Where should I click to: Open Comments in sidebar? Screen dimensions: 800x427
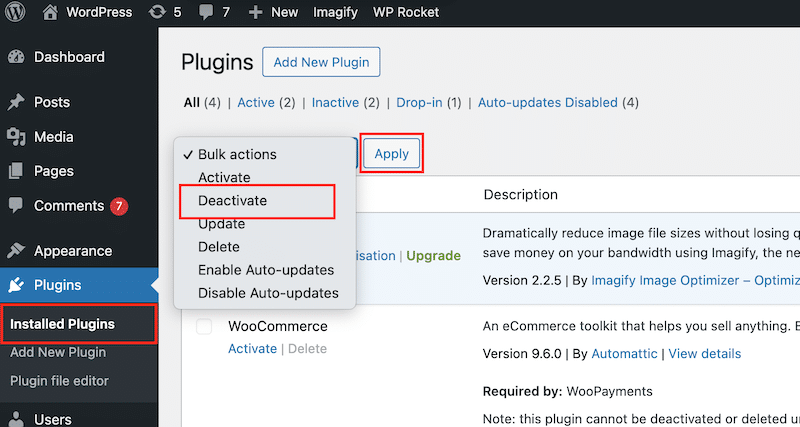pyautogui.click(x=69, y=206)
